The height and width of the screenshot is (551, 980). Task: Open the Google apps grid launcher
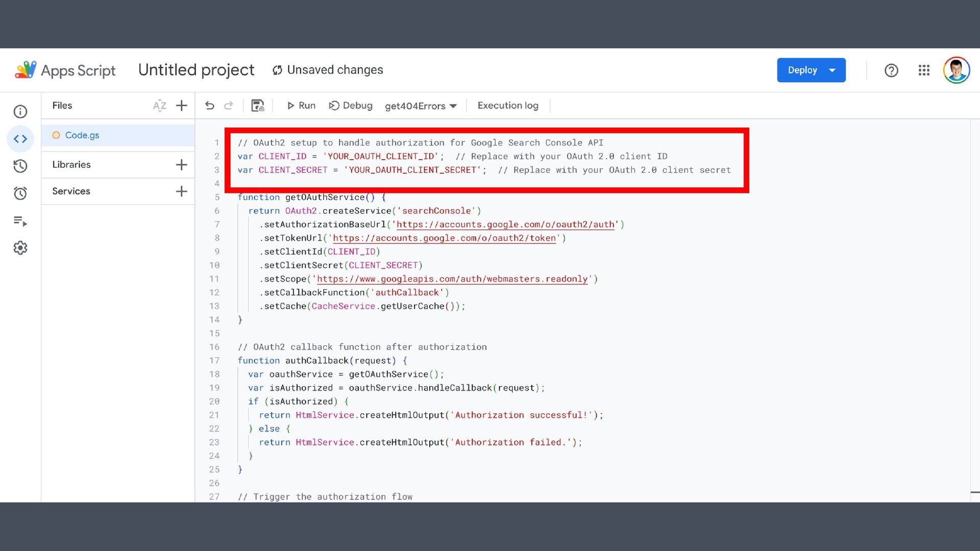924,70
